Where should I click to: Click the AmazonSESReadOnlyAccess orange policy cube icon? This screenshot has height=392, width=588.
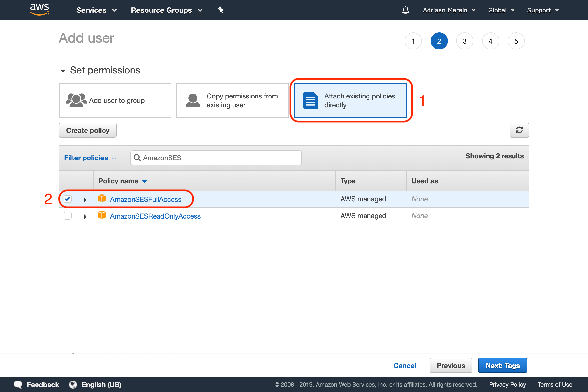click(x=102, y=215)
